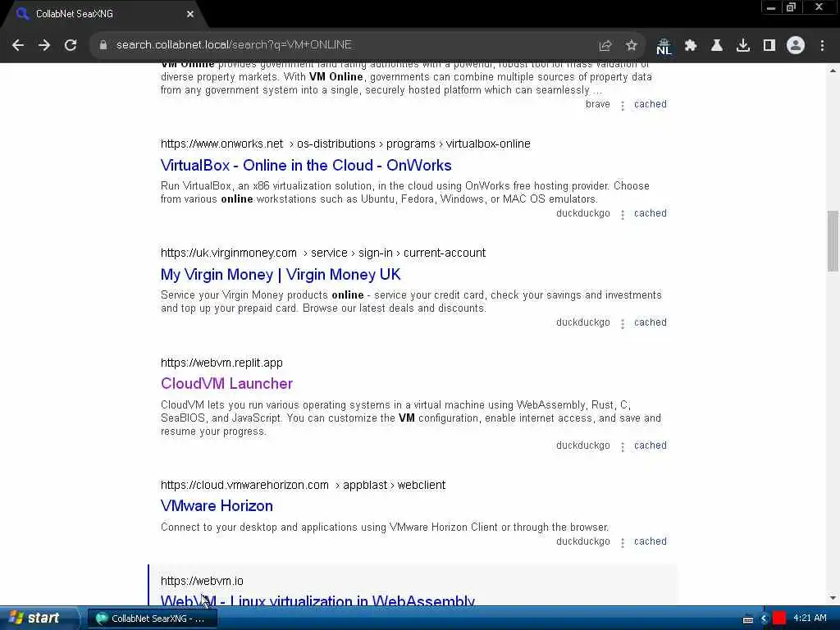
Task: Click the 4:21 AM clock
Action: pos(810,618)
